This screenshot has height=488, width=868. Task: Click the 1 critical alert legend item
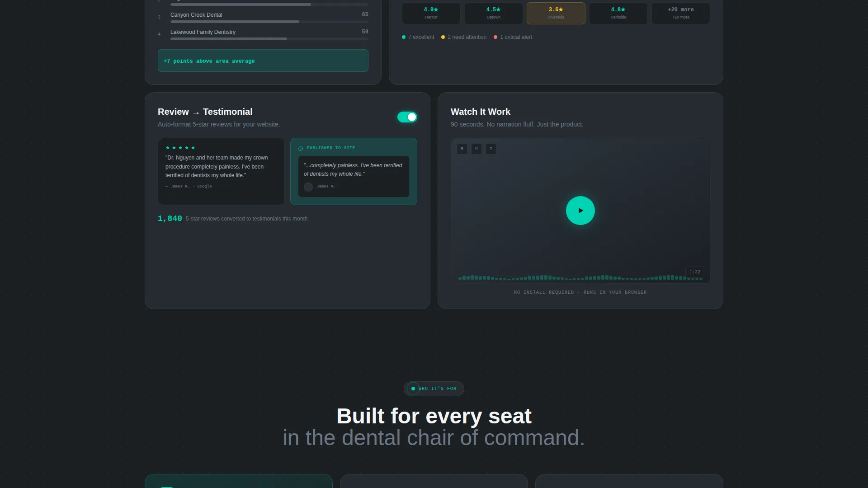pyautogui.click(x=513, y=37)
